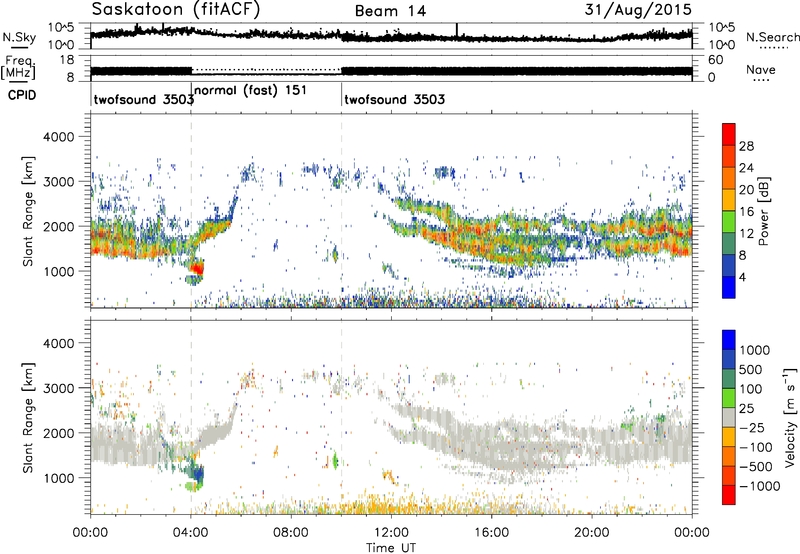
Task: Click "Slant Range [km]" on the velocity panel
Action: click(28, 418)
